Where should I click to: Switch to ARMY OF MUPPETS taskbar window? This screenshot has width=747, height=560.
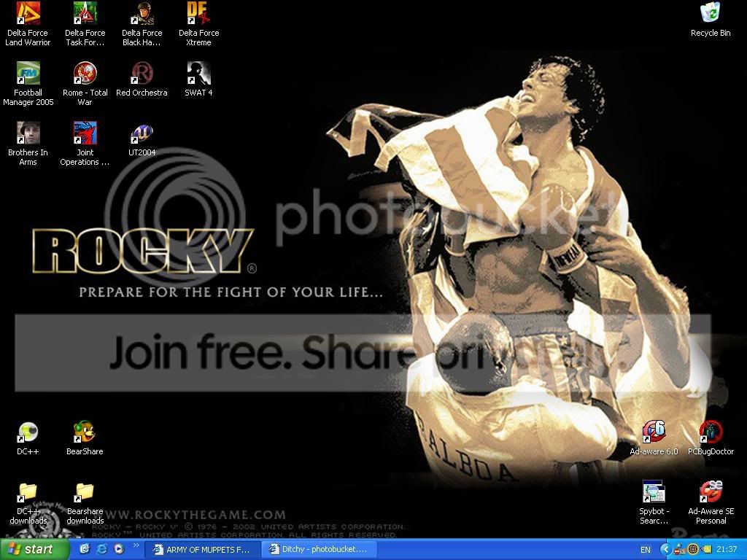202,550
